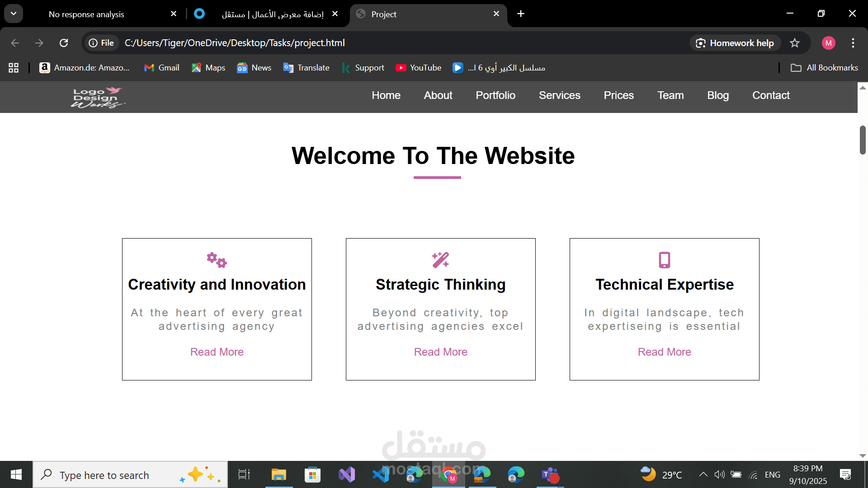Open File Explorer from the taskbar
This screenshot has width=868, height=488.
(x=278, y=474)
